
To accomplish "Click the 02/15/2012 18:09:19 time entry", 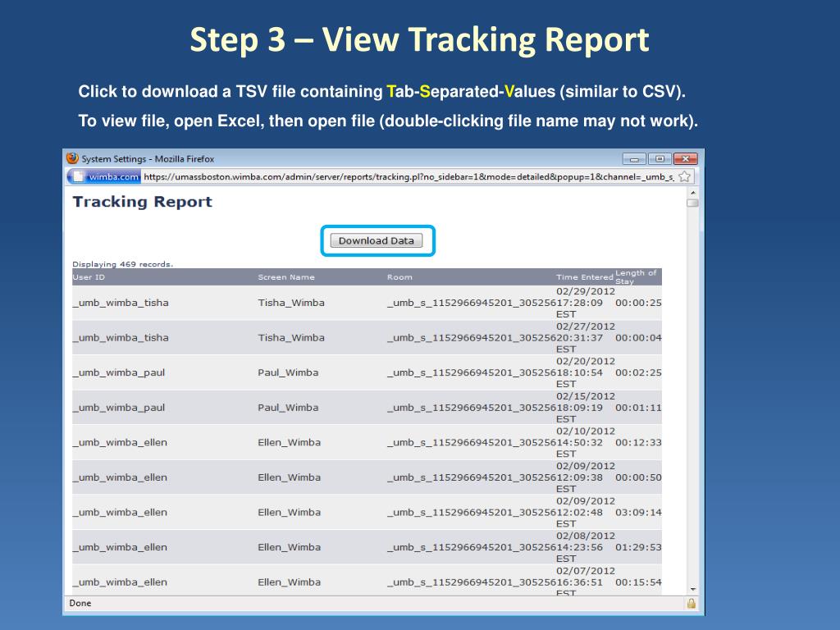I will coord(585,407).
